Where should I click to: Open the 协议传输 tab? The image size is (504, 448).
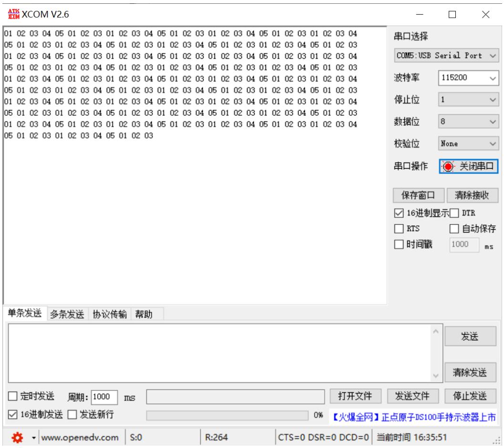point(110,314)
